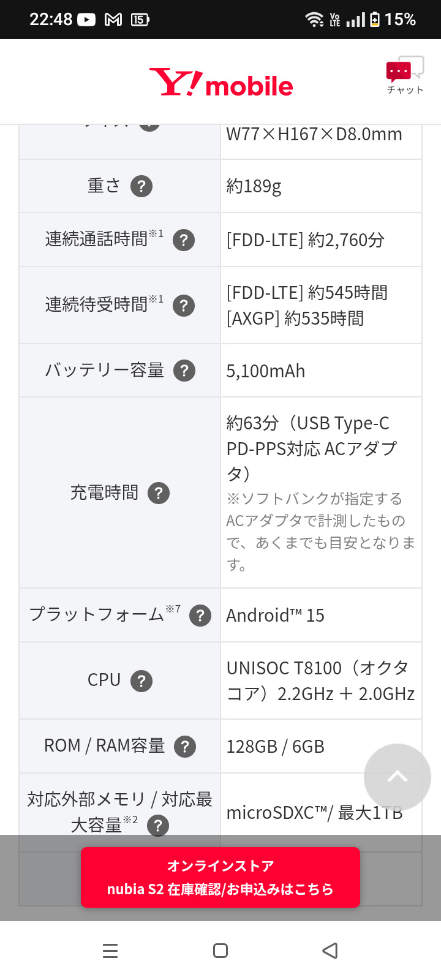Tap the オンラインストア nubia S2 button
Screen dimensions: 441x980
pos(221,877)
